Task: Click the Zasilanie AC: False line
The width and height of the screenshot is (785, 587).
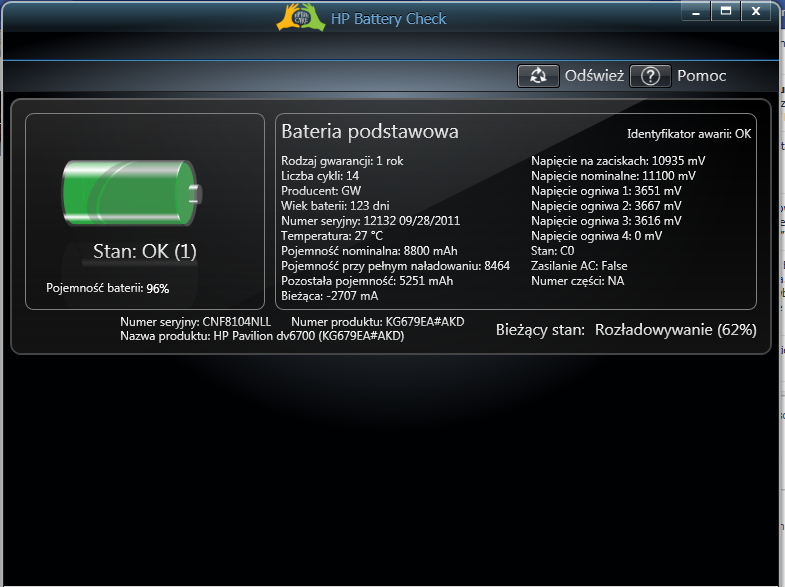Action: pos(579,266)
